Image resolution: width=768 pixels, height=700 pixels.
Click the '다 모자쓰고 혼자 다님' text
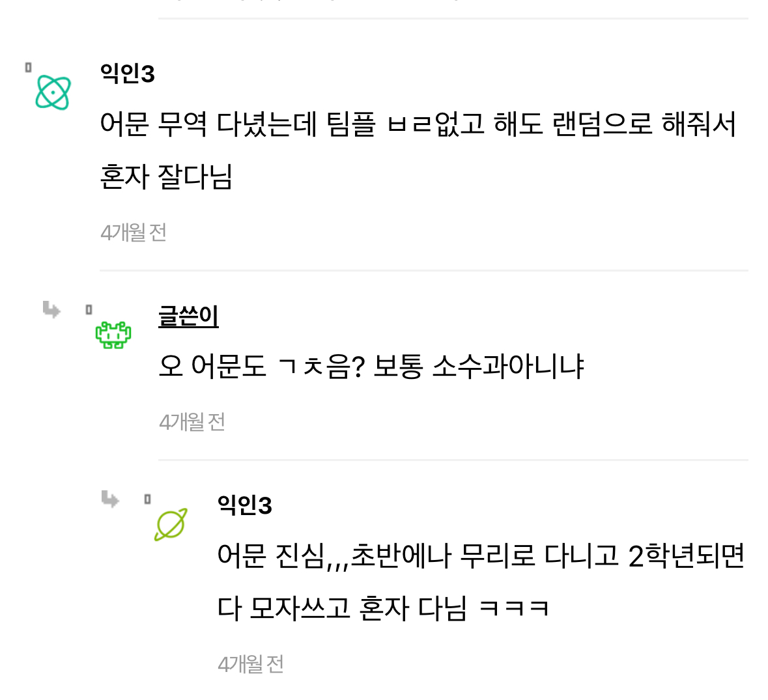pyautogui.click(x=342, y=609)
